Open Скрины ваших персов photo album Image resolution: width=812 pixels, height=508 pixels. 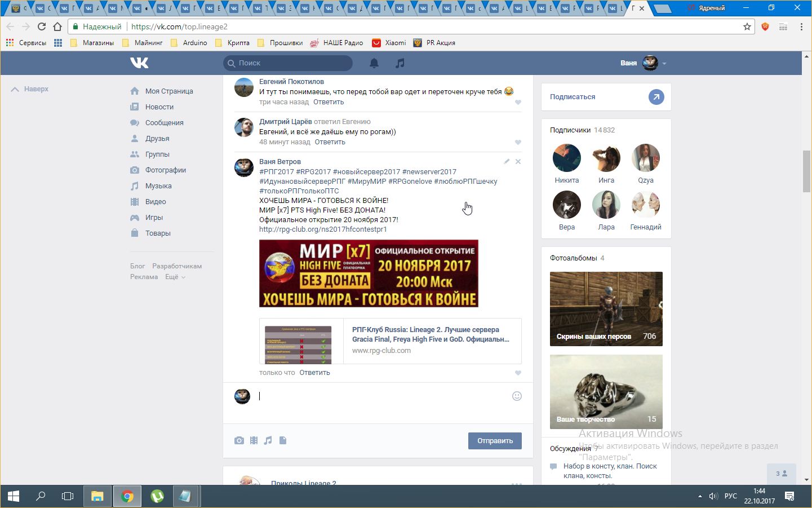coord(606,308)
